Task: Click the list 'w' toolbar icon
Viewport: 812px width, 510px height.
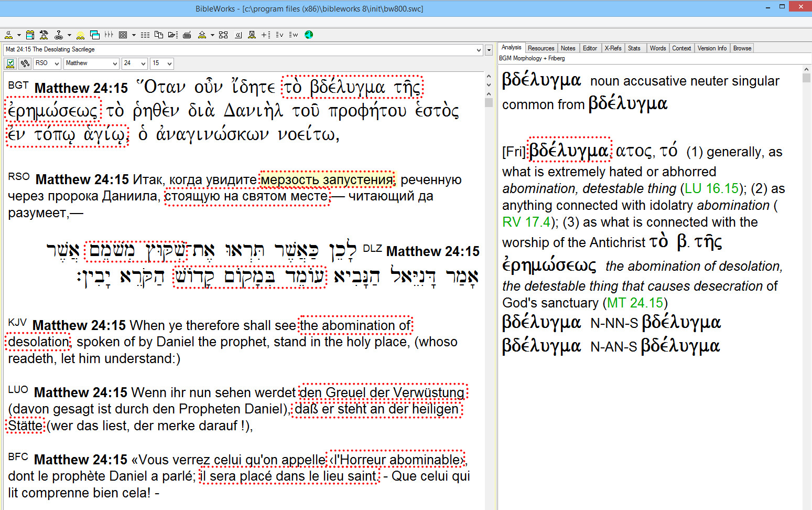Action: [x=294, y=35]
